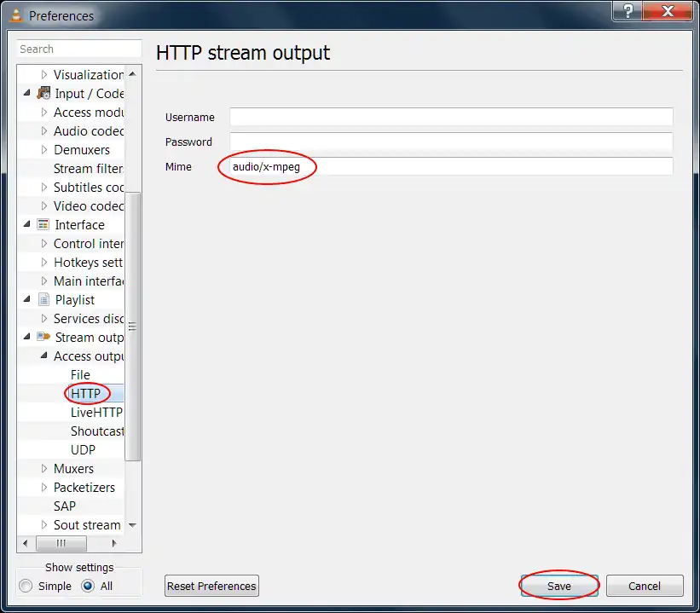Expand the Hotkeys settings tree node
Image resolution: width=700 pixels, height=613 pixels.
[44, 263]
